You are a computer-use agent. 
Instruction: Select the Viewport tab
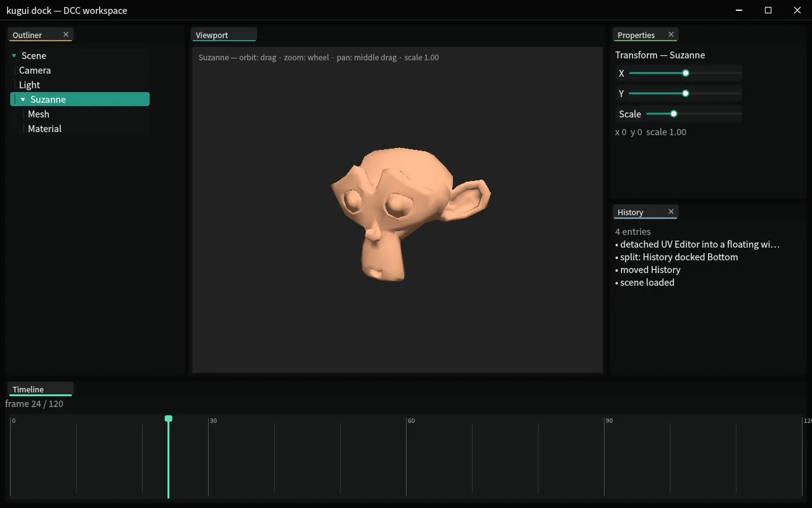pyautogui.click(x=223, y=35)
